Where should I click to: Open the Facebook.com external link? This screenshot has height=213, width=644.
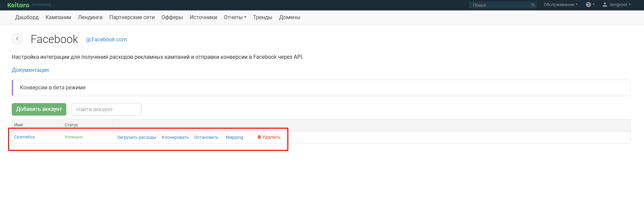(x=106, y=40)
